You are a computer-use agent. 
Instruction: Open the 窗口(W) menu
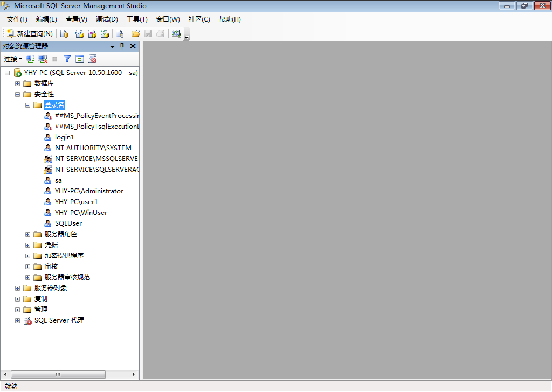[168, 19]
